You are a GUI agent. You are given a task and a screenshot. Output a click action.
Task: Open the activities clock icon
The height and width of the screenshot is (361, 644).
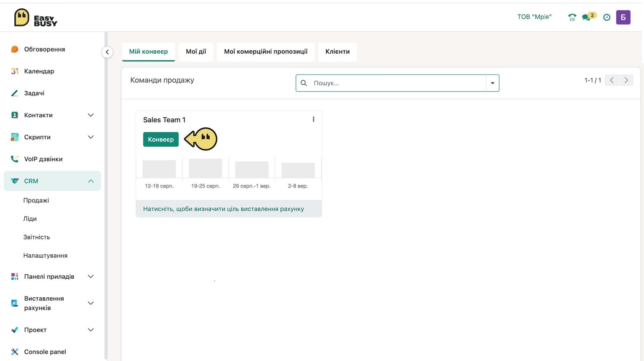[607, 17]
